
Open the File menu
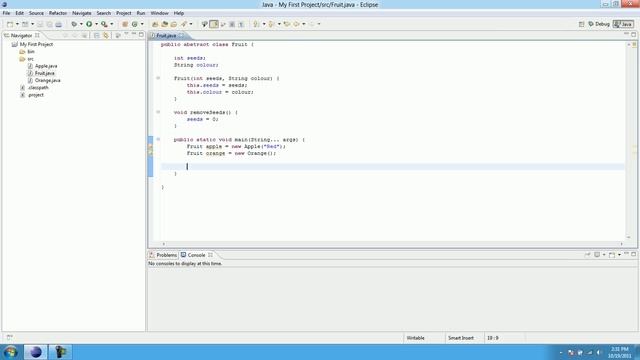pos(6,13)
